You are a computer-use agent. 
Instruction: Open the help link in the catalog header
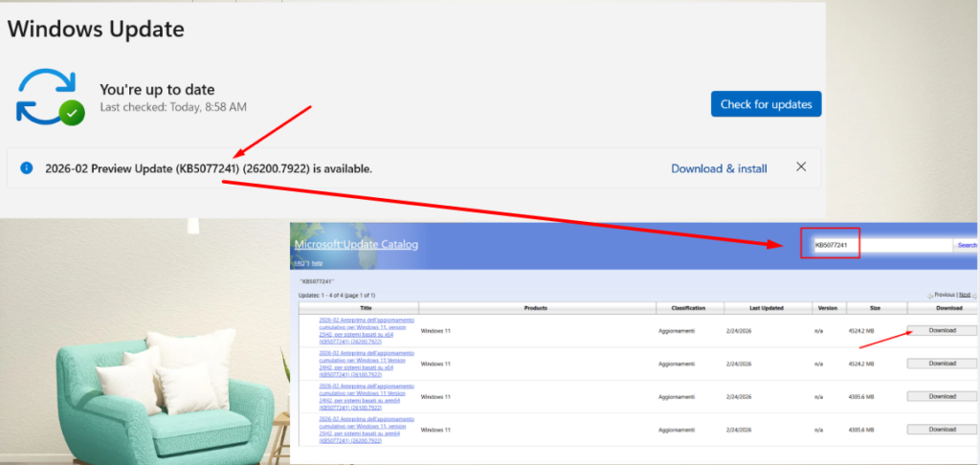pyautogui.click(x=317, y=263)
